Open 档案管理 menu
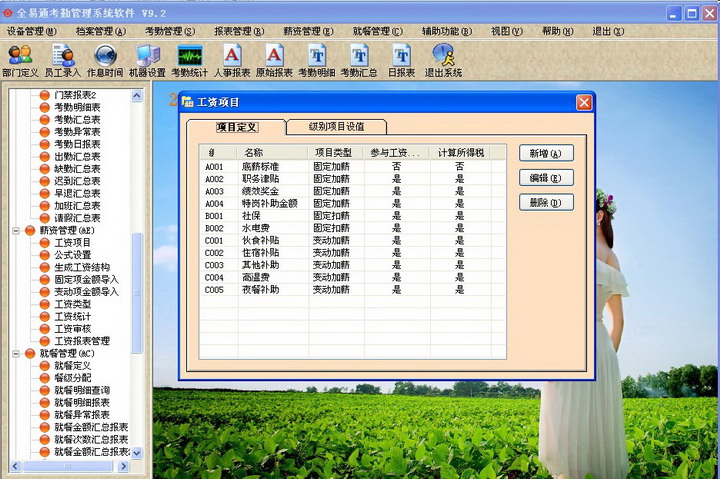This screenshot has height=479, width=720. (101, 31)
